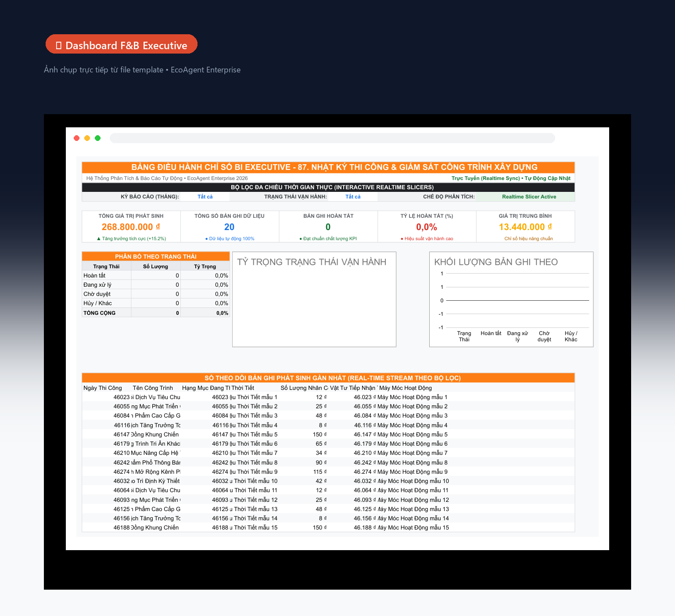The width and height of the screenshot is (675, 616).
Task: Click the Khối Lượng Bản Ghi Theo chart title
Action: click(x=496, y=262)
